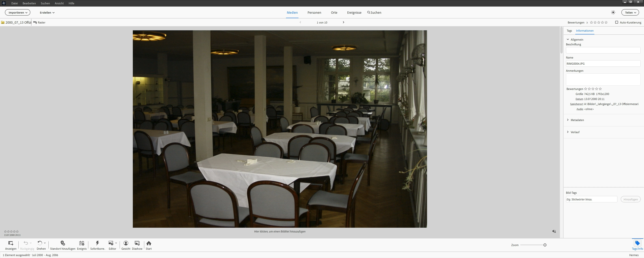Apply Sofortkorrektur lightning tool

coord(98,243)
